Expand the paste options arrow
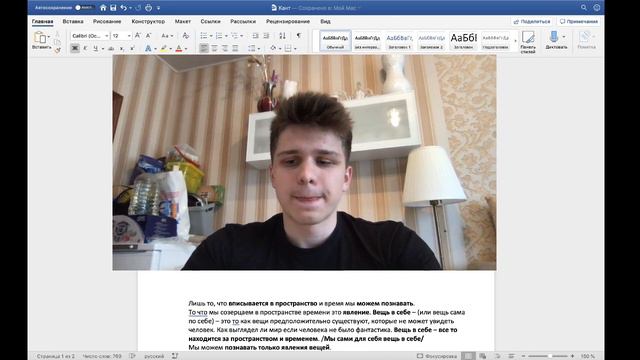Viewport: 640px width, 360px height. tap(49, 37)
